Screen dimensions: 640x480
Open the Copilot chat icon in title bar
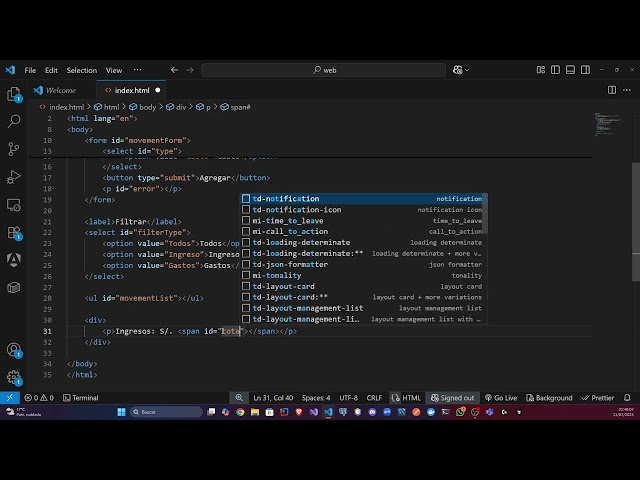pos(457,70)
